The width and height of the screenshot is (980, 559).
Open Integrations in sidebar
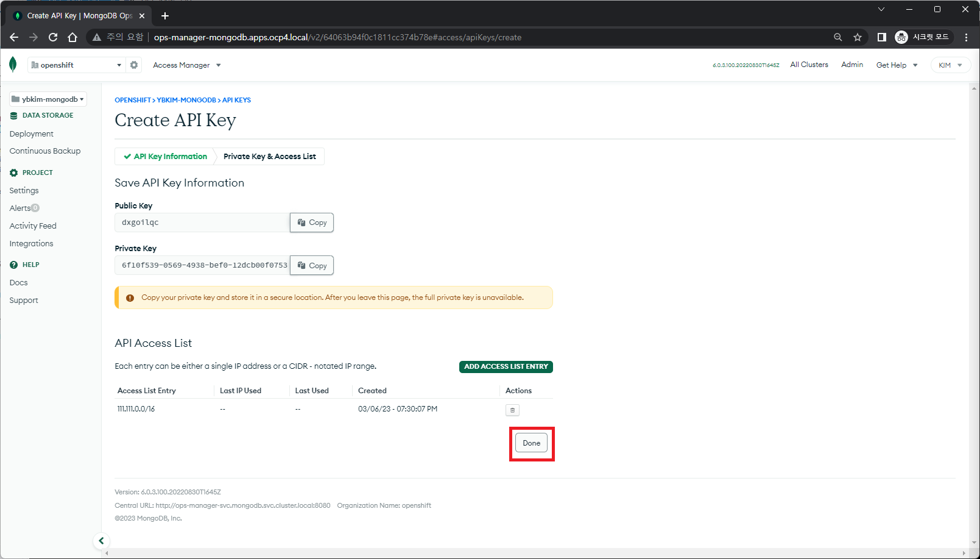pos(31,243)
